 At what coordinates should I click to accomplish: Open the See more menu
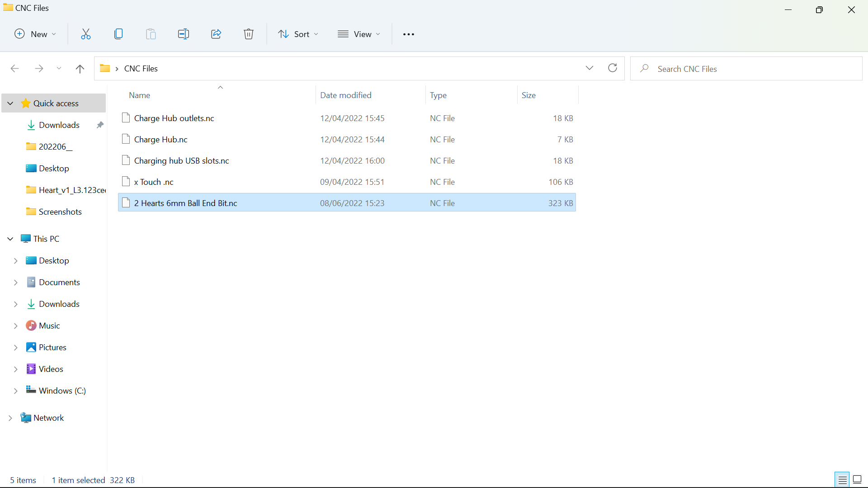point(408,34)
